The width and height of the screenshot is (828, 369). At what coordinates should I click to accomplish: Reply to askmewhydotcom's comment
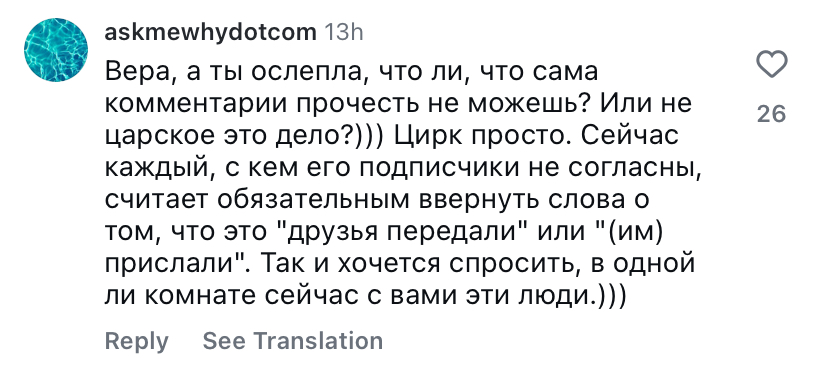click(136, 340)
